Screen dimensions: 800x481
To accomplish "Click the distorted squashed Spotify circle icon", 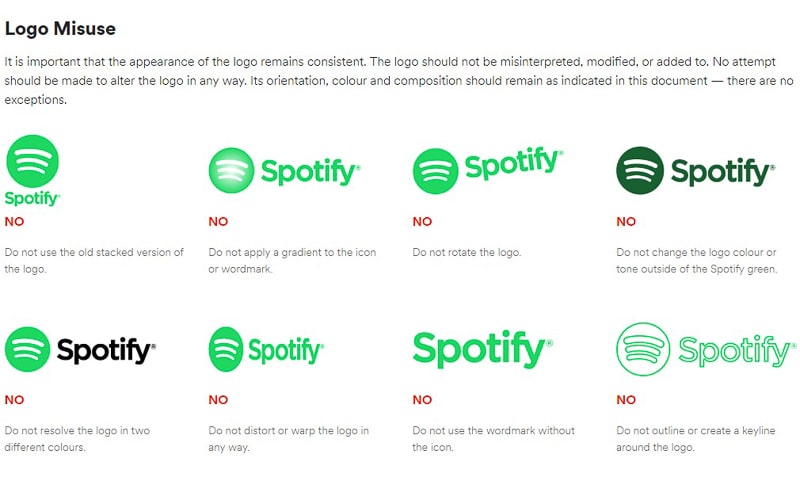I will (225, 350).
